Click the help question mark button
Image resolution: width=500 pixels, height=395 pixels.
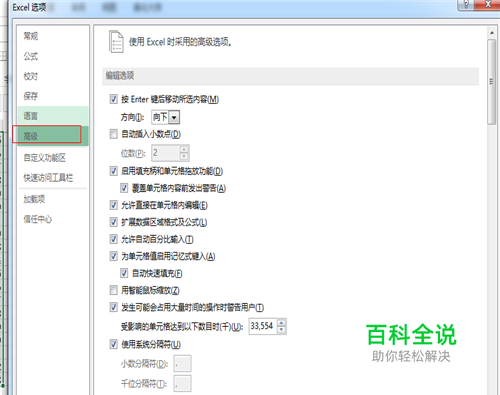coord(466,5)
